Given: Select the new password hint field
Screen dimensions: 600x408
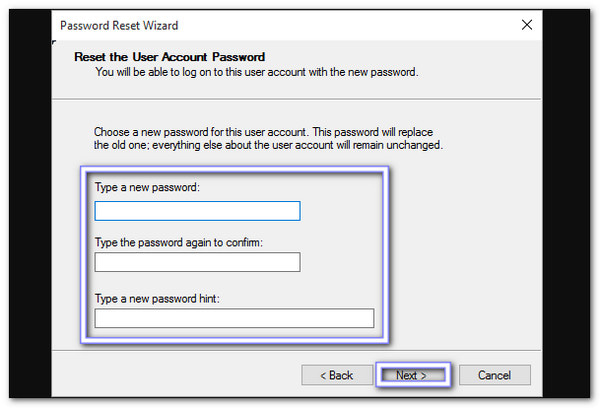Looking at the screenshot, I should tap(234, 318).
